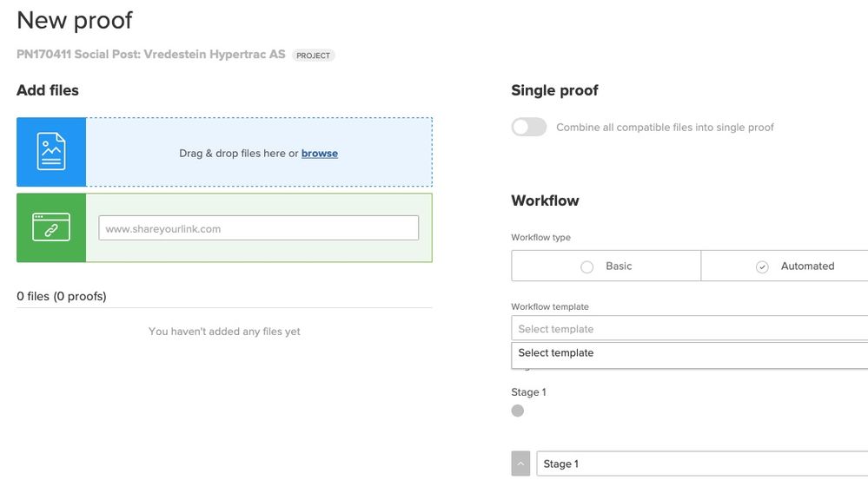
Task: Click the "0 files (0 proofs)" counter
Action: tap(62, 296)
